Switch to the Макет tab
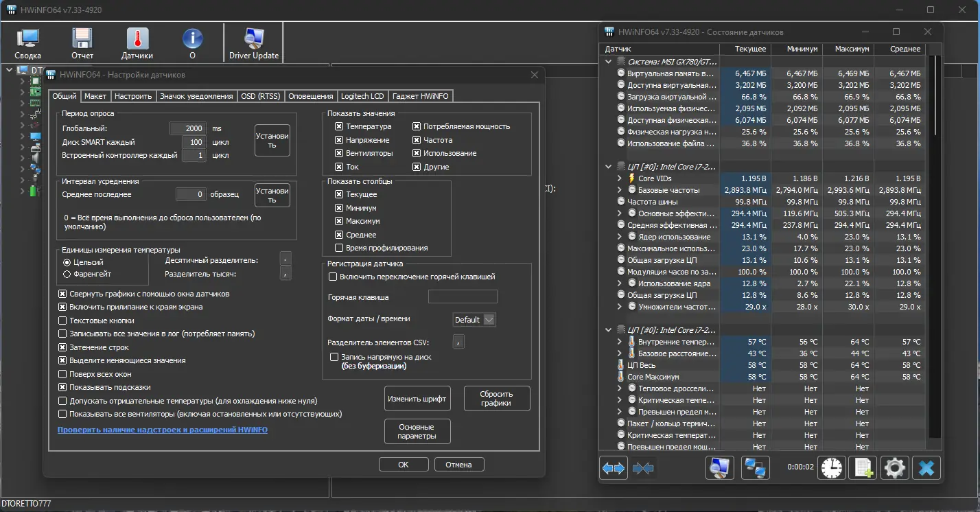Viewport: 980px width, 512px height. click(95, 96)
